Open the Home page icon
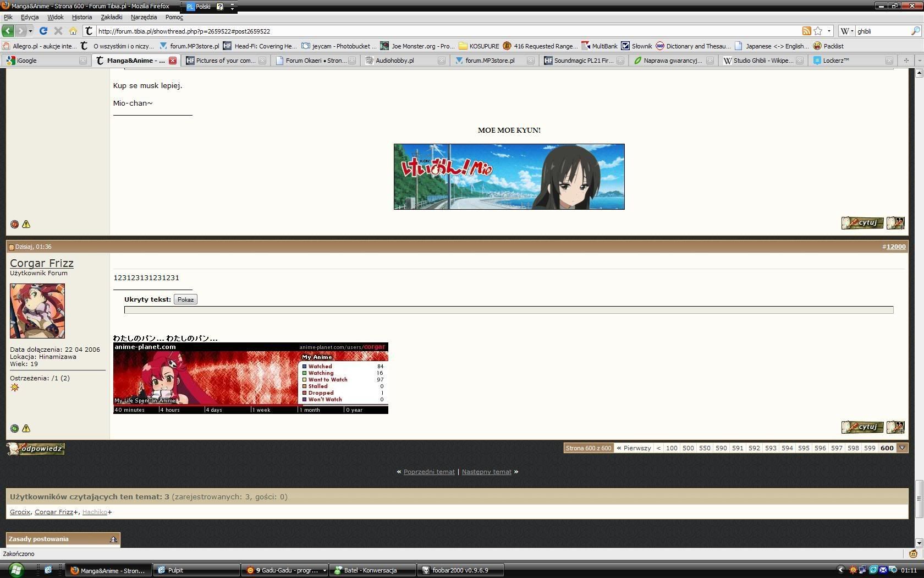The width and height of the screenshot is (924, 578). coord(73,31)
